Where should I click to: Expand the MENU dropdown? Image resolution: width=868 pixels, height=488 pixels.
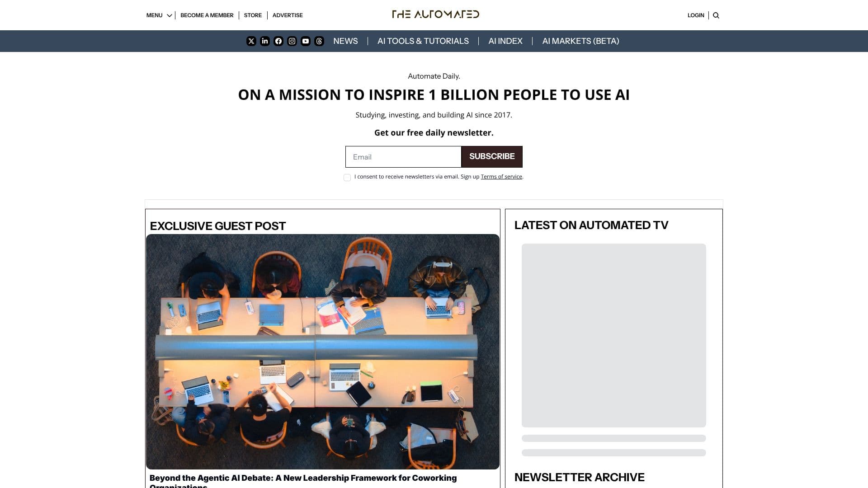(x=159, y=15)
